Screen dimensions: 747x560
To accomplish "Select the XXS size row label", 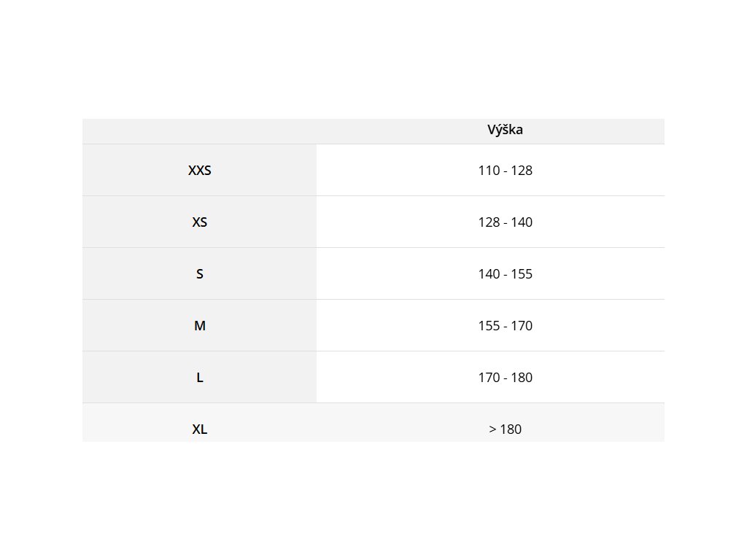I will click(x=200, y=171).
